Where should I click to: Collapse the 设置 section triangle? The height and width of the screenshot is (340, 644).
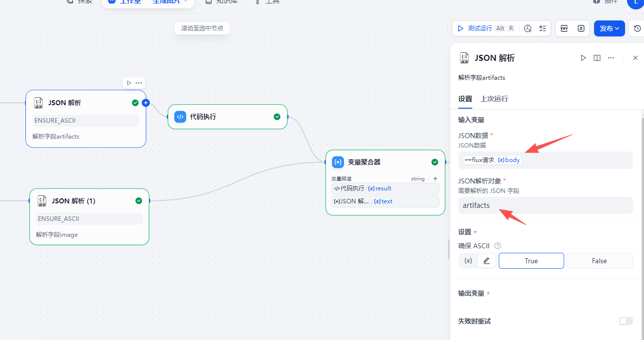pyautogui.click(x=475, y=232)
